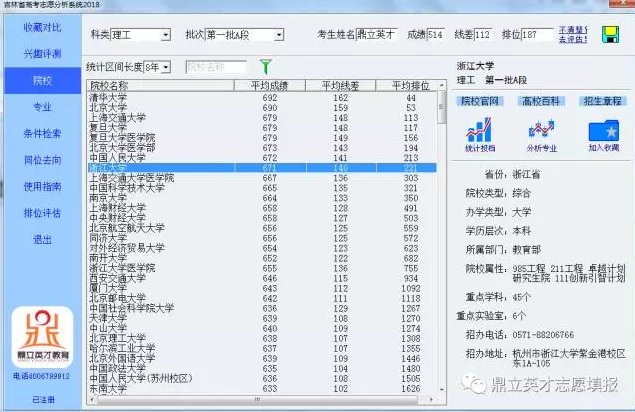This screenshot has width=635, height=412.
Task: Click the 院校名称 search field
Action: pyautogui.click(x=216, y=67)
